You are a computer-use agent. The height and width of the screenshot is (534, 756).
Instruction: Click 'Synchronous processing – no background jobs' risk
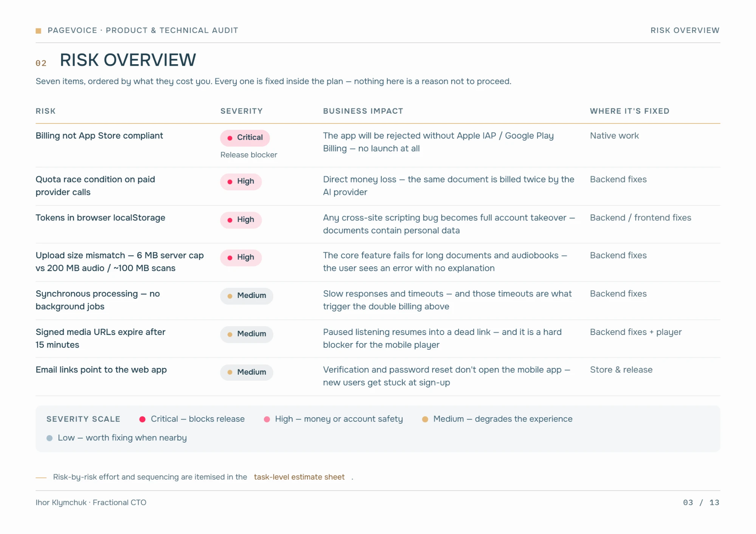pyautogui.click(x=98, y=300)
